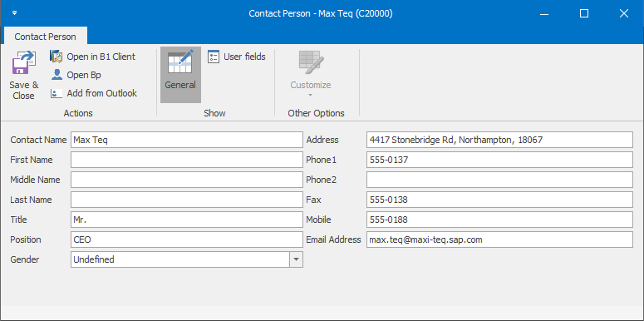Viewport: 644px width, 321px height.
Task: Click the empty First Name field
Action: click(x=186, y=160)
